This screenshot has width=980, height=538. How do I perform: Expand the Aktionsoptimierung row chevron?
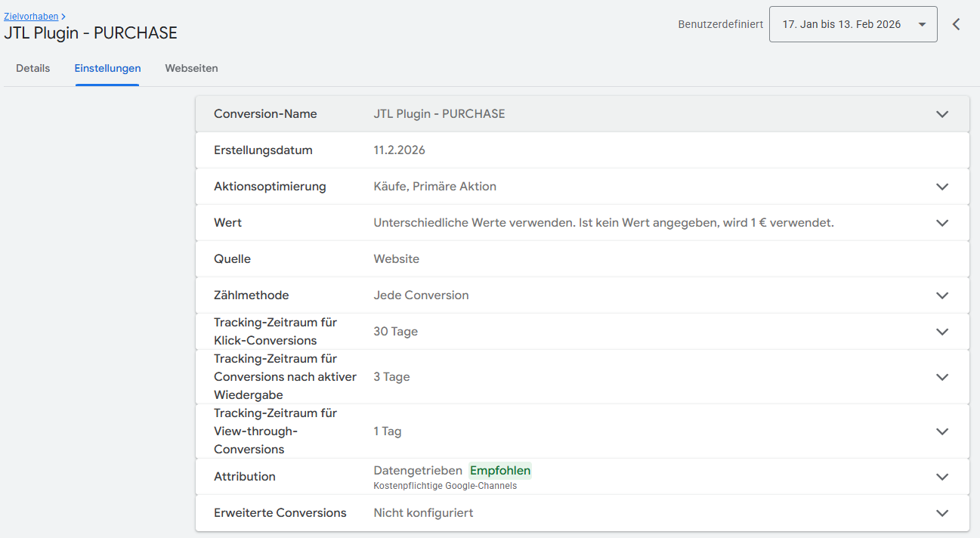pyautogui.click(x=942, y=187)
